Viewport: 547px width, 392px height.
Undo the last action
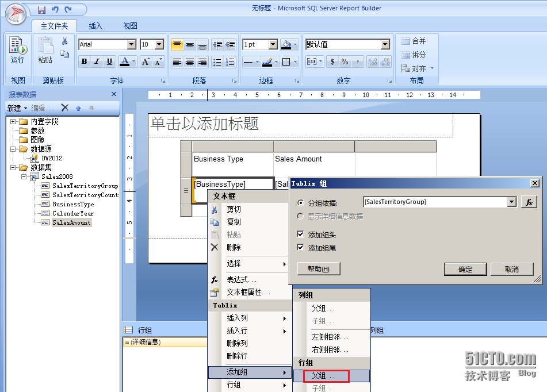pos(55,10)
